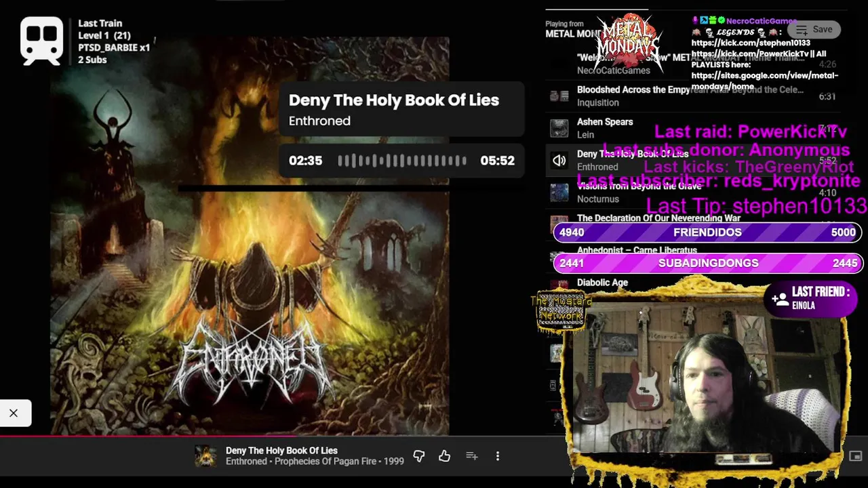Viewport: 868px width, 488px height.
Task: Click the large Enthroned album artwork
Action: 250,235
